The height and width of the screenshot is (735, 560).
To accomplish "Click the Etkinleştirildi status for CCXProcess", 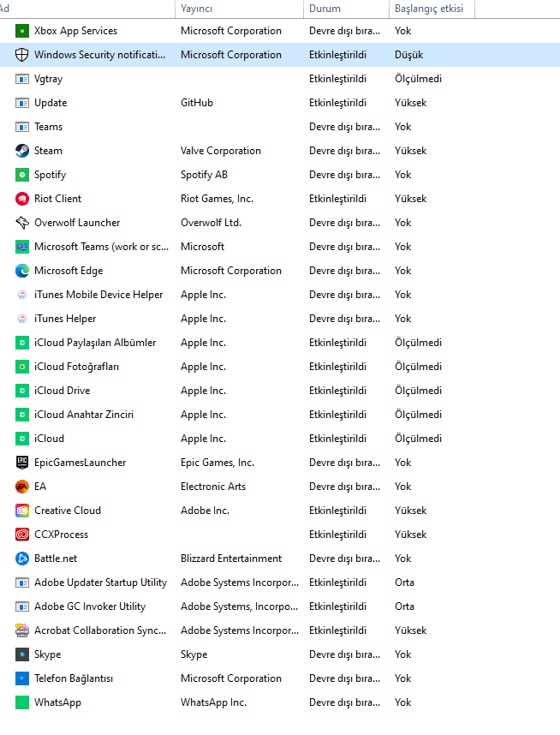I will click(x=337, y=535).
